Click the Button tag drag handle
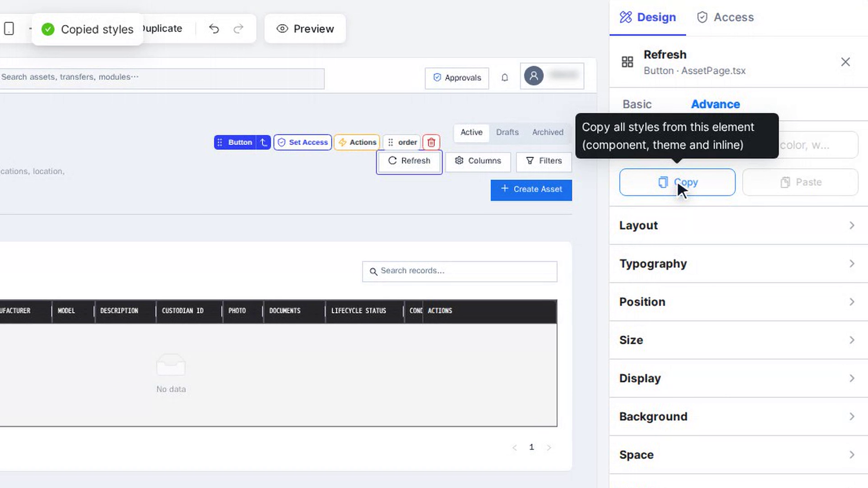Image resolution: width=868 pixels, height=488 pixels. 220,142
